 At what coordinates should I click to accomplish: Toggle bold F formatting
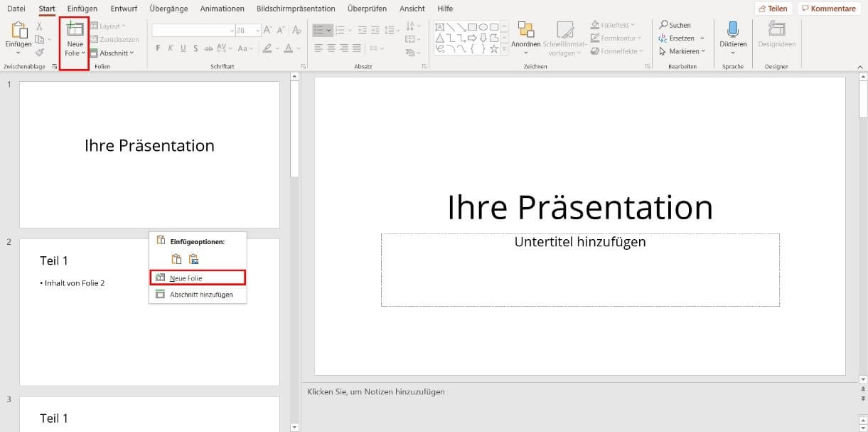tap(158, 48)
